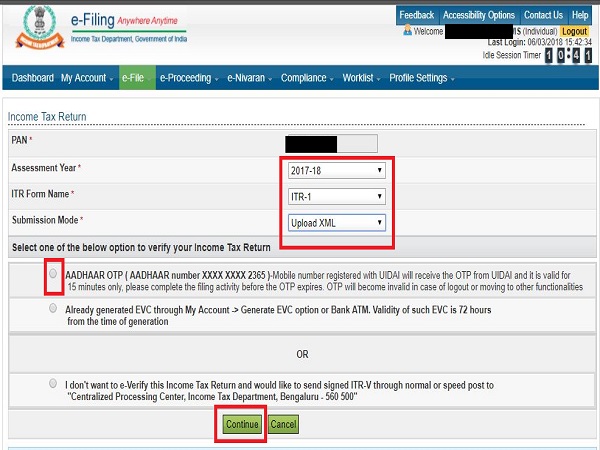This screenshot has height=450, width=600.
Task: Open the My Account menu
Action: 87,78
